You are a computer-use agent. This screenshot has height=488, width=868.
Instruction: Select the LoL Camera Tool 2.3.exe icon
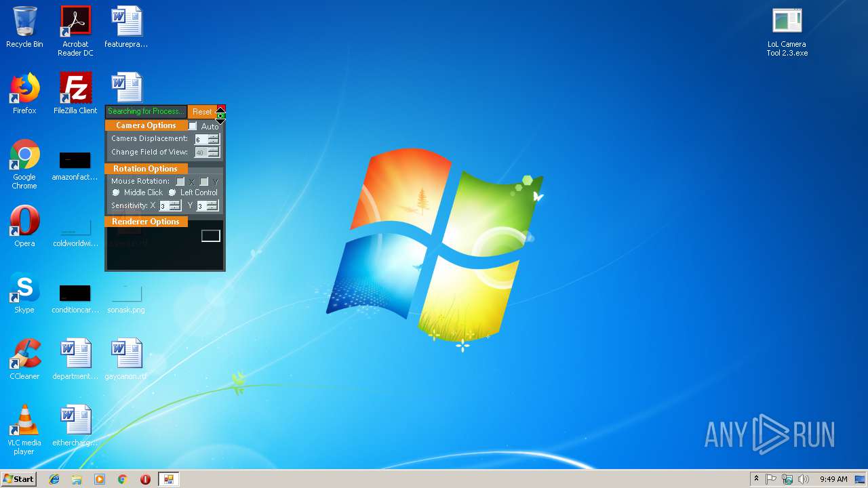787,32
